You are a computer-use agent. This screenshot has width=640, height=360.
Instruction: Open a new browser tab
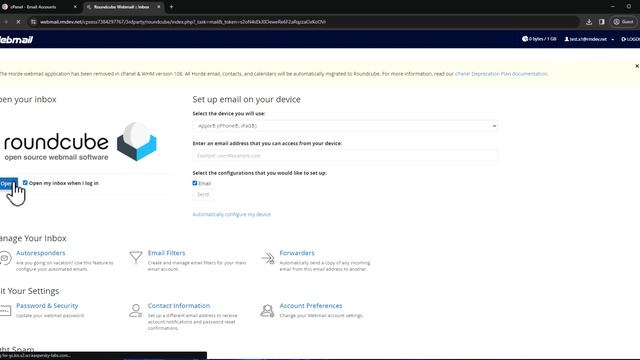pos(171,7)
